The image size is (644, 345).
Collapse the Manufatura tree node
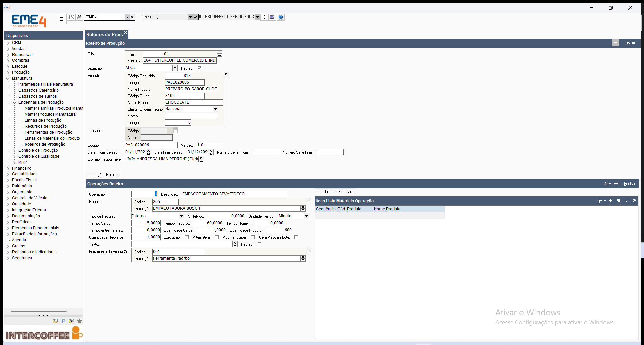tap(8, 79)
